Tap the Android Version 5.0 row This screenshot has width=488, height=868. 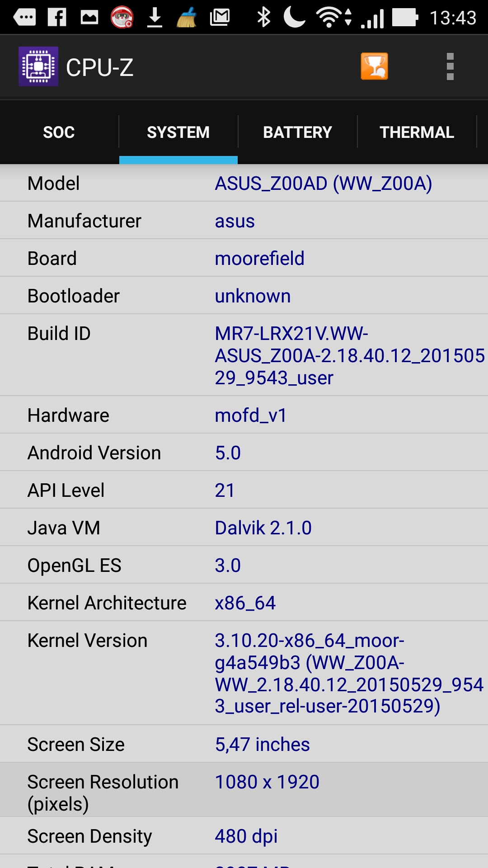244,453
